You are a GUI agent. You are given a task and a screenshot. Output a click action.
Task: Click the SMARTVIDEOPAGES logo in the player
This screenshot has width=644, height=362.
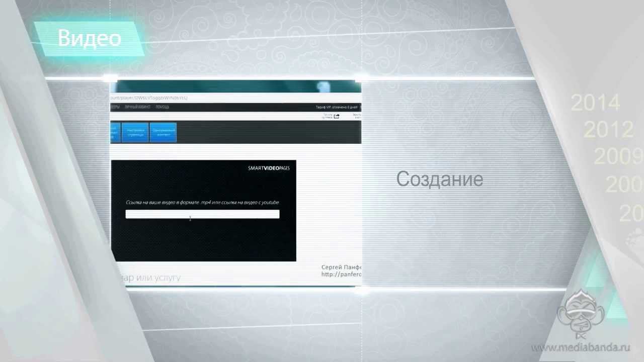pyautogui.click(x=269, y=168)
